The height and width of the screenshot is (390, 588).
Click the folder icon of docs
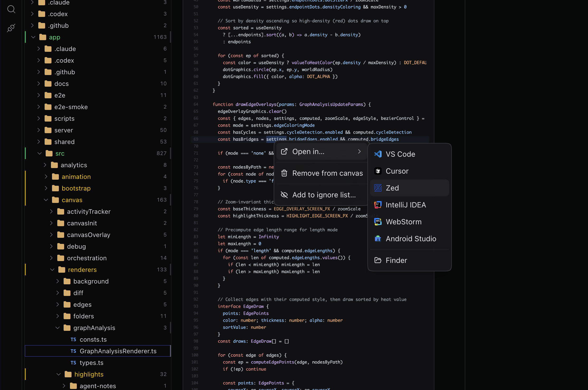click(x=48, y=84)
